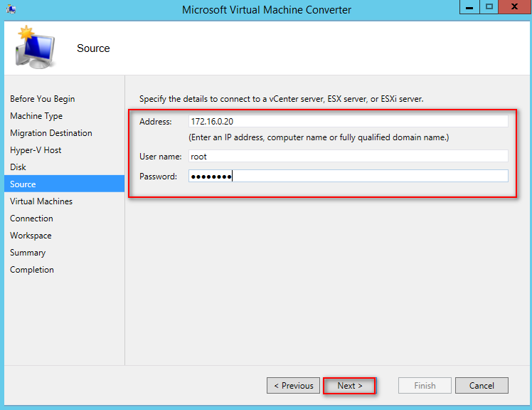Maximize the Virtual Machine Converter window

pos(489,7)
